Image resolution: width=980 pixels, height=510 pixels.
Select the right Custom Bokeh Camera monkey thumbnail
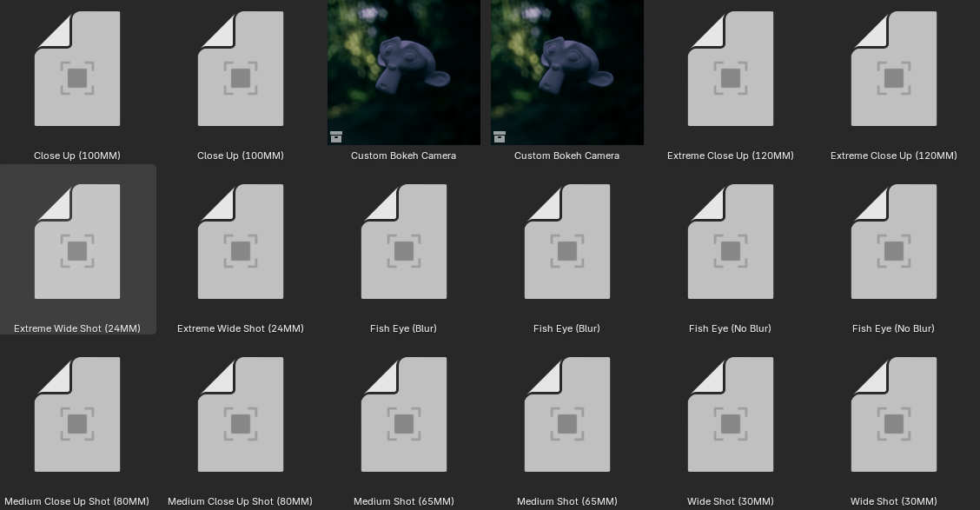click(x=566, y=72)
